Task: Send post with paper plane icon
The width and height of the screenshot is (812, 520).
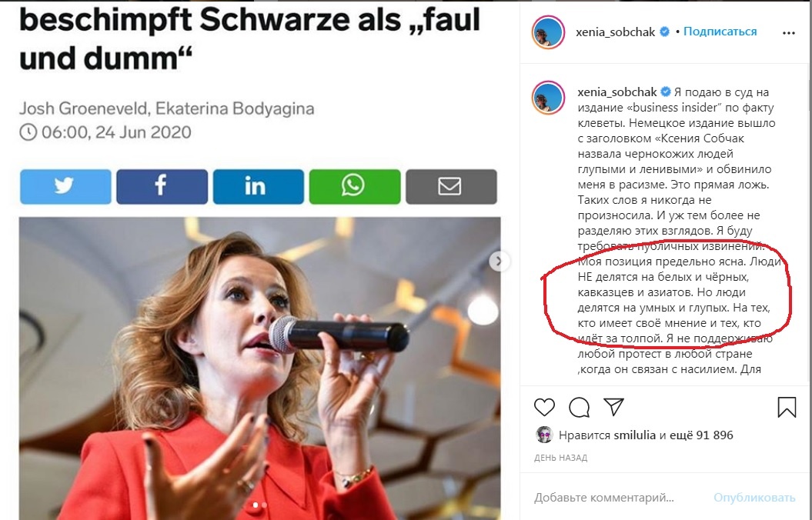Action: click(613, 407)
